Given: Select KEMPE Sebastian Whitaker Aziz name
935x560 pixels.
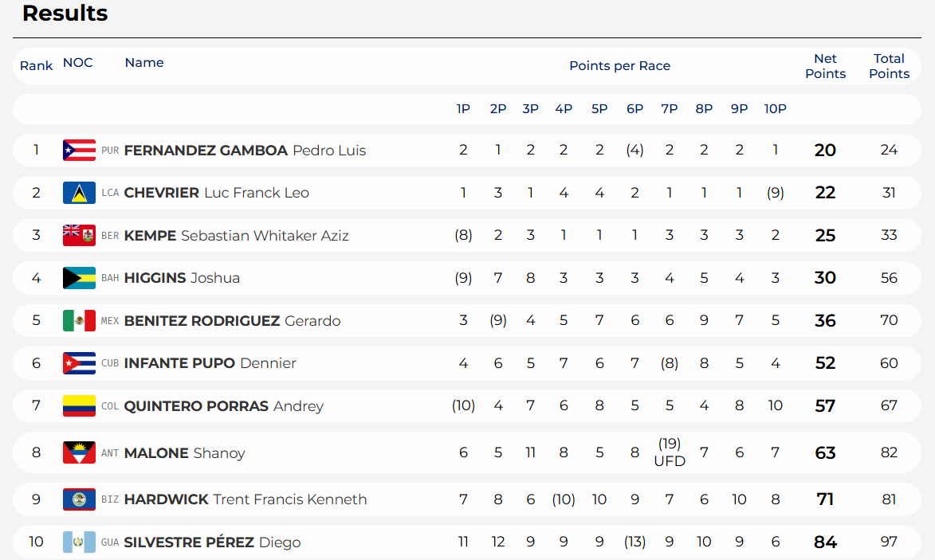Looking at the screenshot, I should [236, 235].
